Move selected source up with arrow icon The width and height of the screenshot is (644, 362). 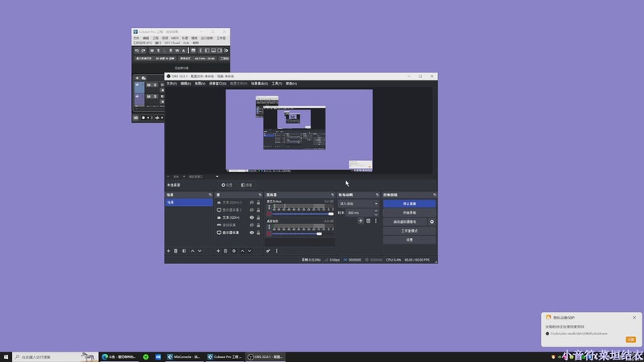point(242,251)
